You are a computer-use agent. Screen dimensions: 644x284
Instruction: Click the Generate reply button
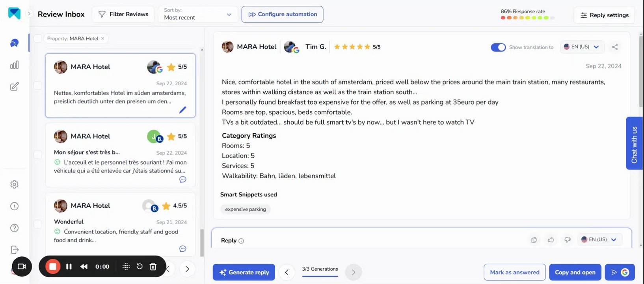244,272
